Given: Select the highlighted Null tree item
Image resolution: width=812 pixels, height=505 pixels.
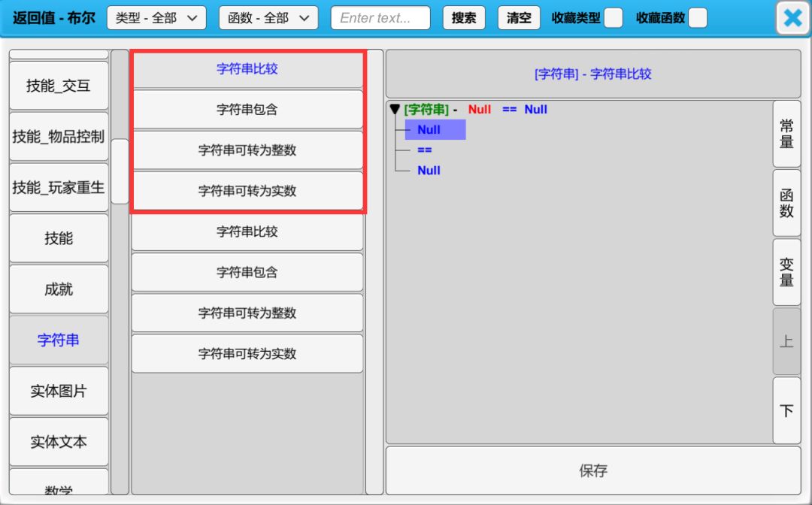Looking at the screenshot, I should (x=435, y=130).
